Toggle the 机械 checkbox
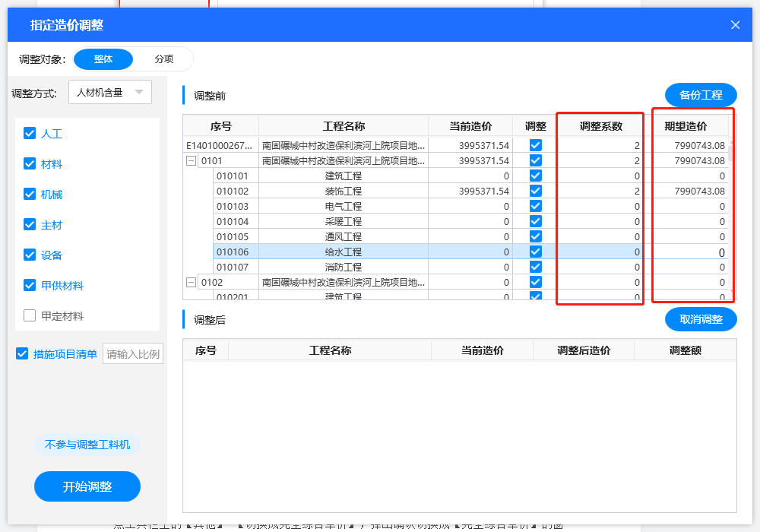The image size is (760, 532). point(30,195)
